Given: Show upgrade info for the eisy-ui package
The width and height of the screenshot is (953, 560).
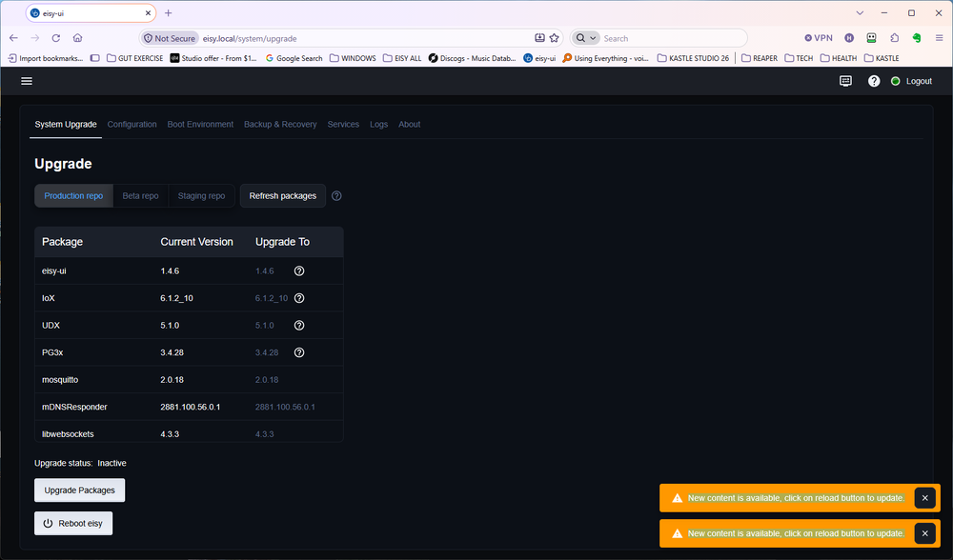Looking at the screenshot, I should tap(299, 270).
